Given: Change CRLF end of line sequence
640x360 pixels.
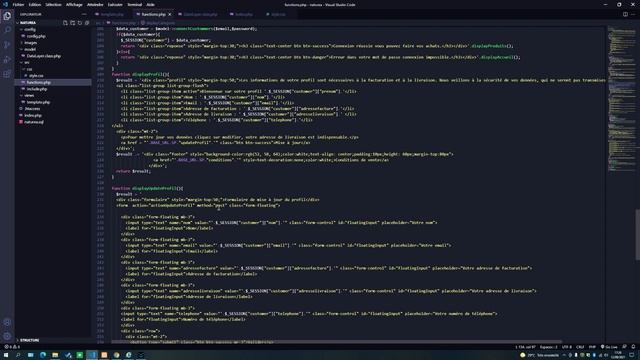Looking at the screenshot, I should point(580,347).
